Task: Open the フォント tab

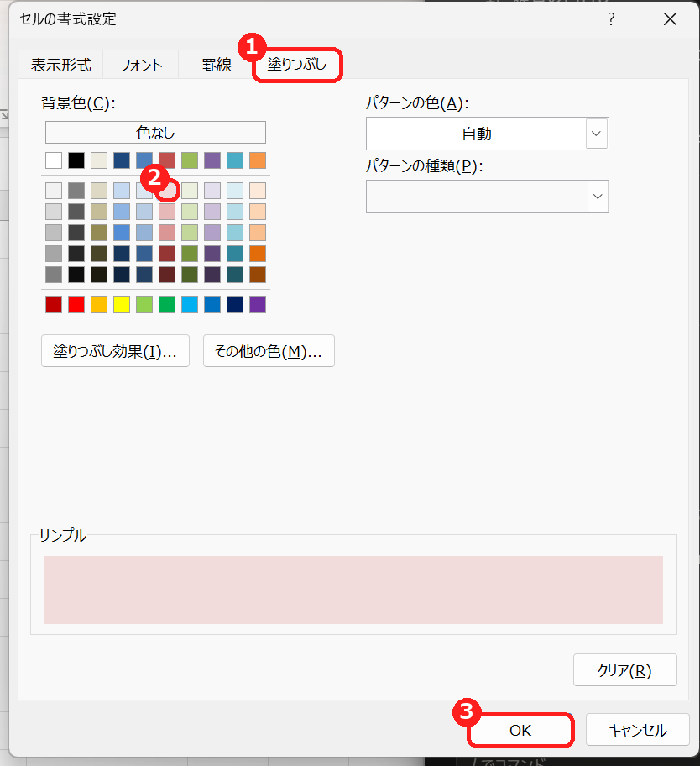Action: point(140,65)
